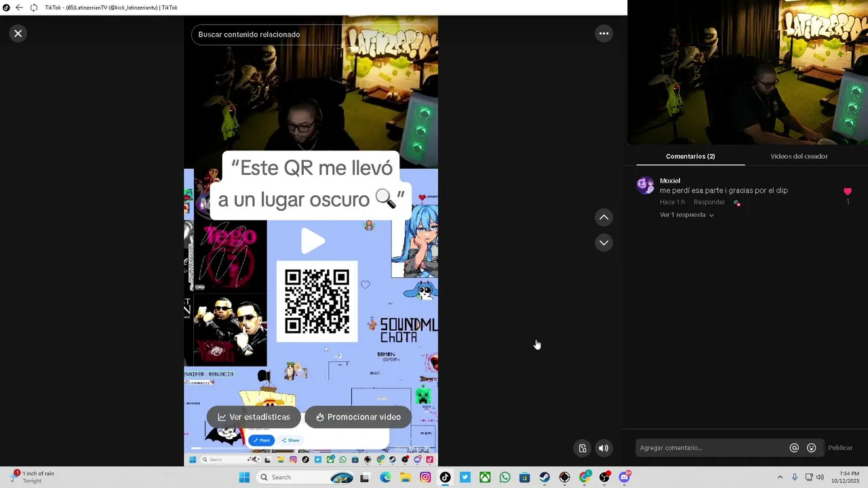Reply to Moxiel's comment via Responder
Image resolution: width=868 pixels, height=488 pixels.
(709, 202)
